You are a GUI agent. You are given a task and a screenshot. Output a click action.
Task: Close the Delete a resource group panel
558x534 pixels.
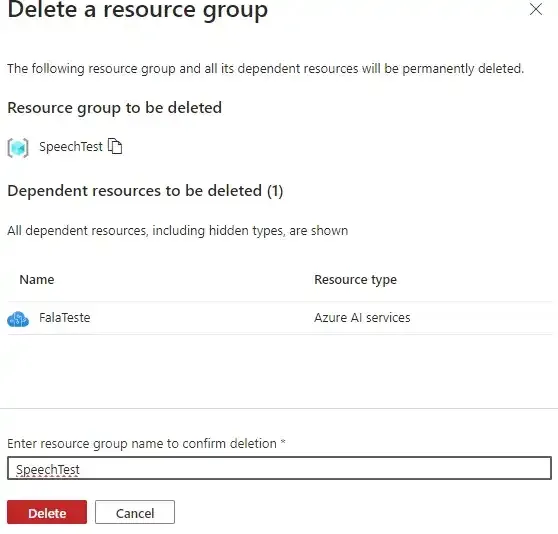click(x=536, y=10)
